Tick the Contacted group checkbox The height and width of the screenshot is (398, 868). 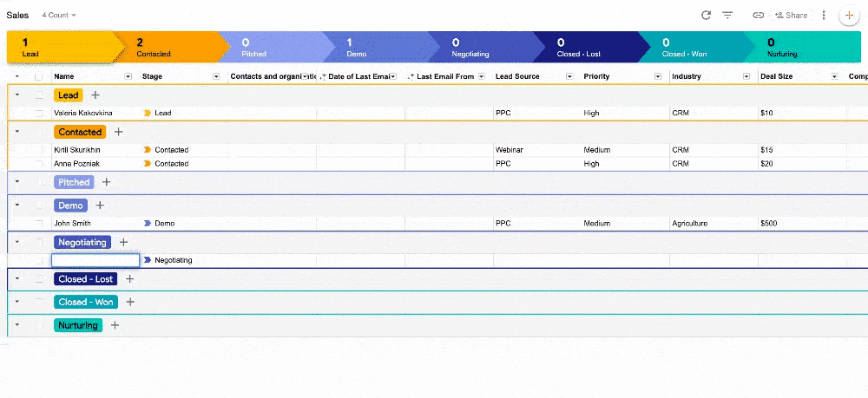point(39,132)
